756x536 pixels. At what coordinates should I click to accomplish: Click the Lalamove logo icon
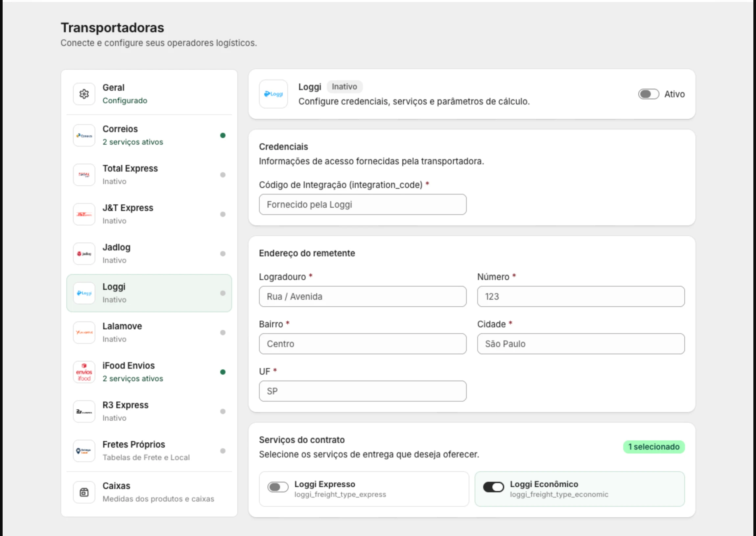point(84,333)
